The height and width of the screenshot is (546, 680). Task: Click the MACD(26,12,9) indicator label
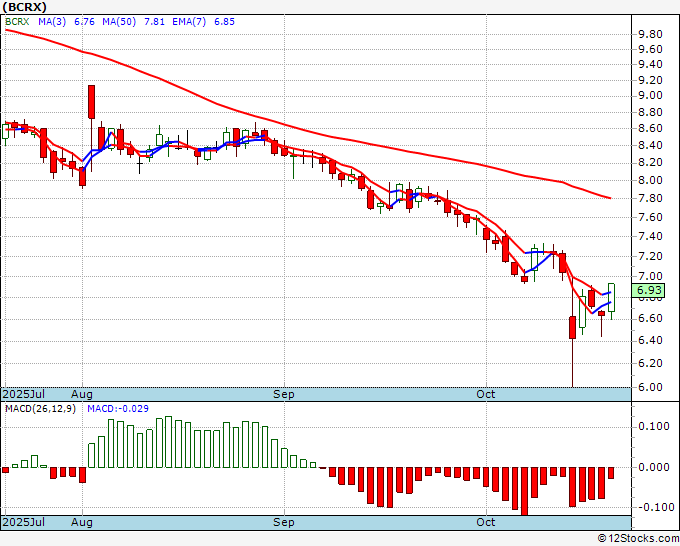pos(40,409)
